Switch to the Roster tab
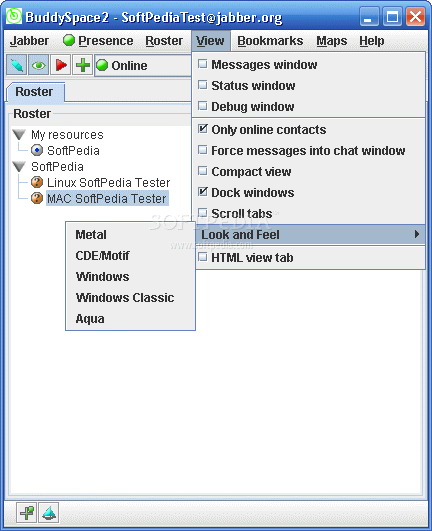 [x=35, y=92]
